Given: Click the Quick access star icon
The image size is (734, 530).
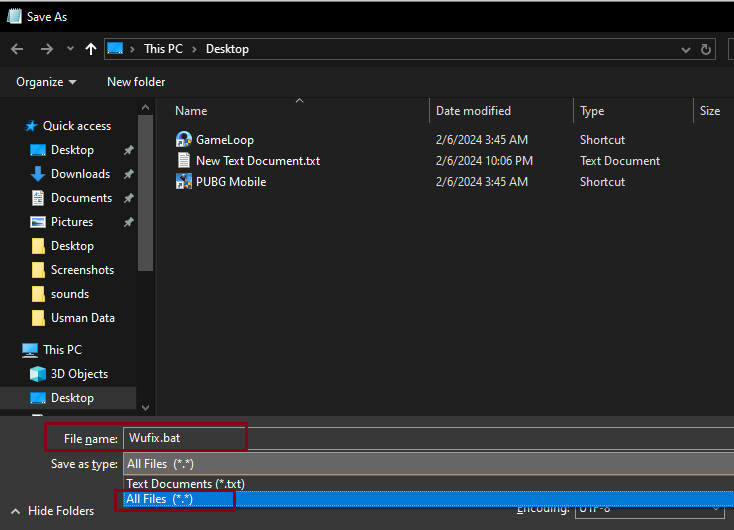Looking at the screenshot, I should click(32, 126).
